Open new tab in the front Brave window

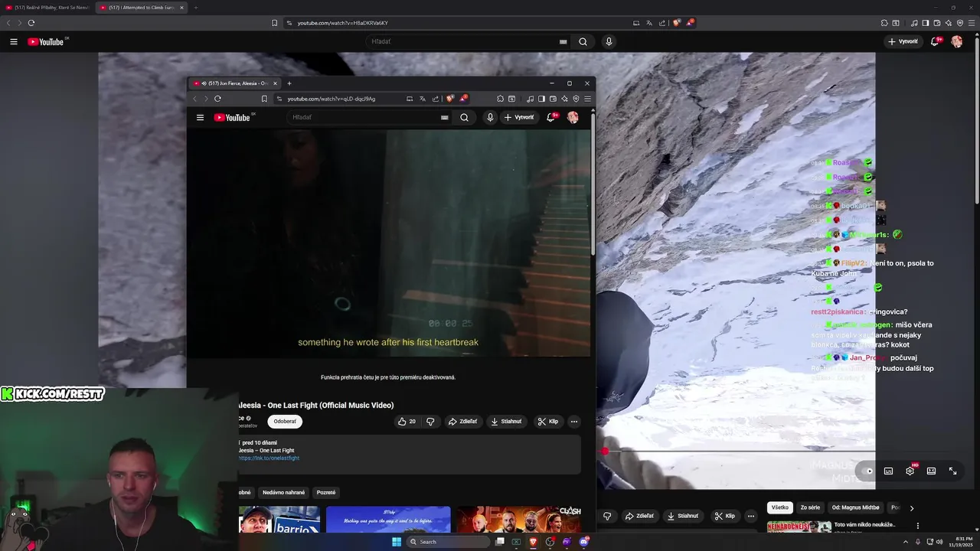click(x=289, y=83)
